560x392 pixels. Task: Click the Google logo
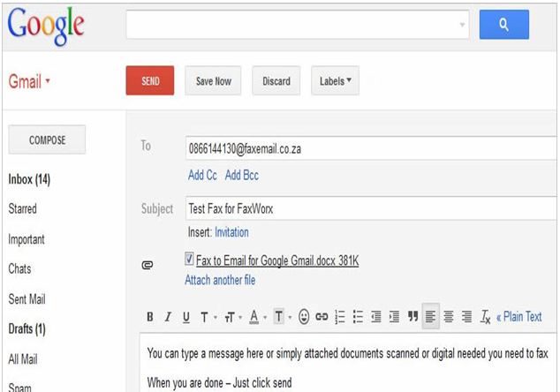tap(46, 26)
